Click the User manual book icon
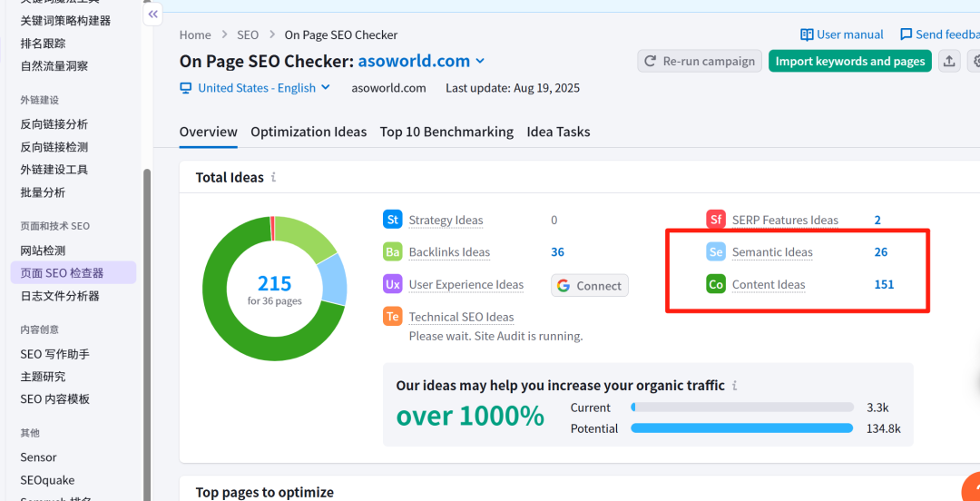Image resolution: width=980 pixels, height=501 pixels. pyautogui.click(x=807, y=34)
